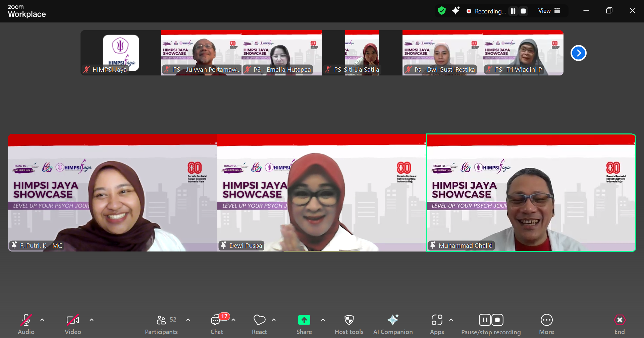Pause recording from the bottom toolbar
Viewport: 644px width, 338px height.
[x=485, y=320]
